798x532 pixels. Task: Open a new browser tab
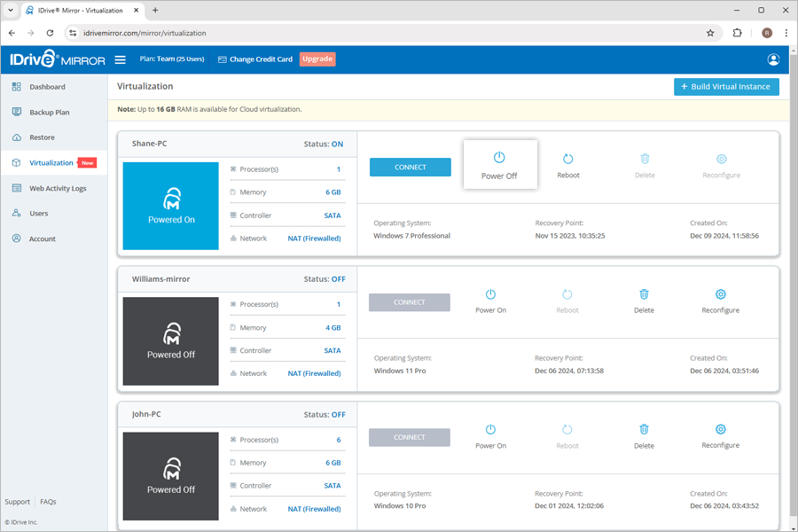pyautogui.click(x=155, y=10)
